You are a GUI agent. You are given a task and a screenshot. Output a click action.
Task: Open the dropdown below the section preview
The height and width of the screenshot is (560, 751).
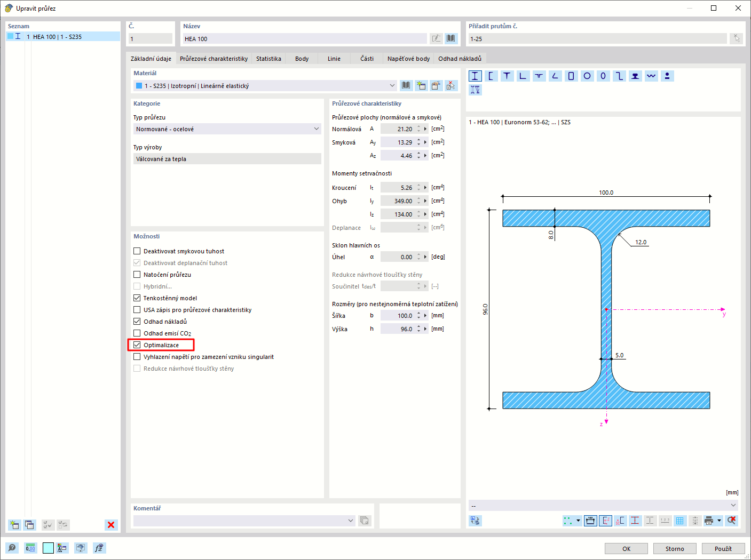pyautogui.click(x=604, y=505)
